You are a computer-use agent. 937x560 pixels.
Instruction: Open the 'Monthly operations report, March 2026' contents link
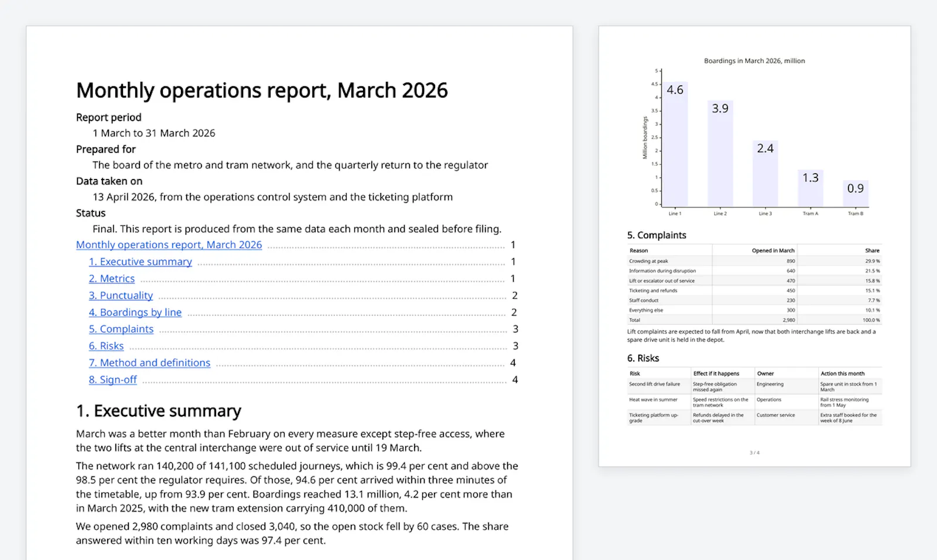[x=169, y=245]
